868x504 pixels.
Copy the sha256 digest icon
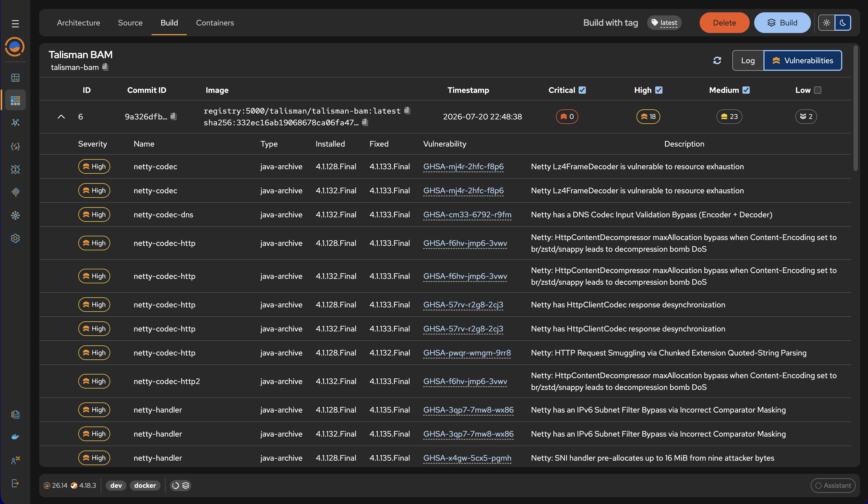[365, 122]
